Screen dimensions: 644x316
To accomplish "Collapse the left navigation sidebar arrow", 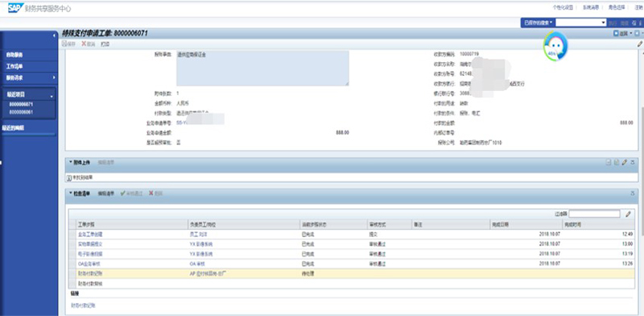I will pyautogui.click(x=54, y=35).
